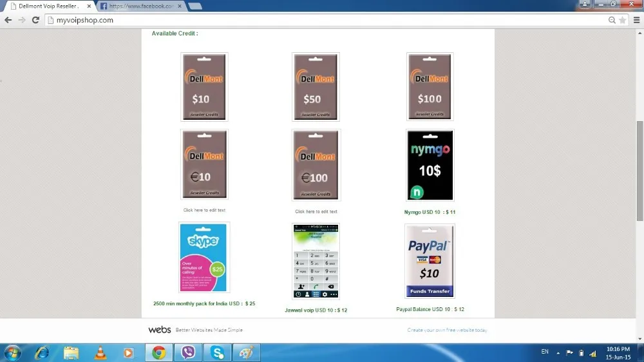644x362 pixels.
Task: Launch Internet Explorer from the taskbar
Action: [x=42, y=352]
